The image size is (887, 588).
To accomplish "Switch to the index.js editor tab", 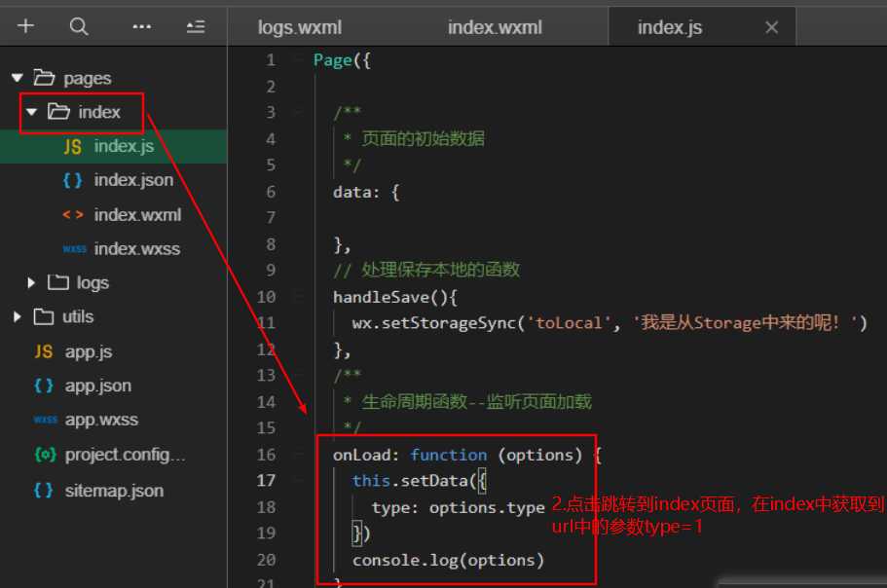I will click(x=670, y=27).
